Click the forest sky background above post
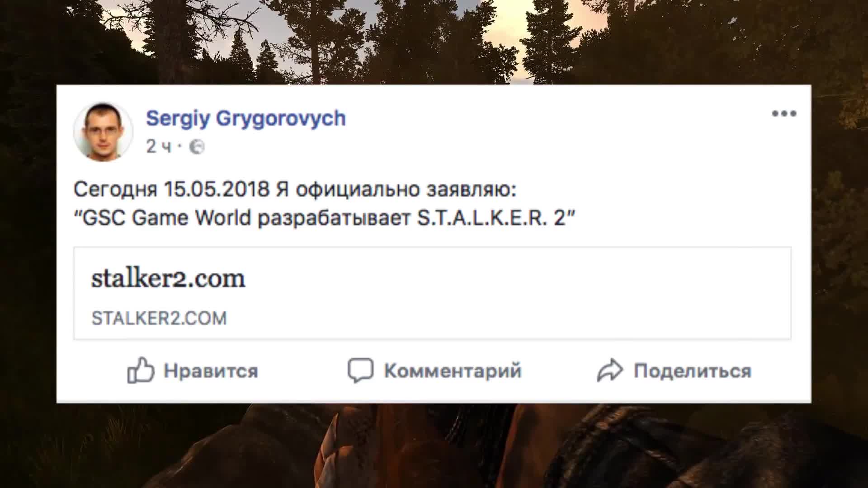 coord(434,41)
